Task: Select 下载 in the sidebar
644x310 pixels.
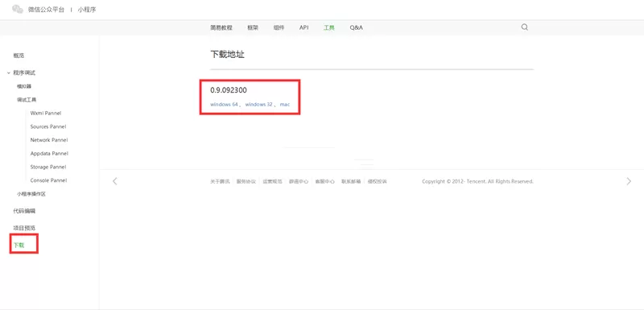Action: (19, 245)
